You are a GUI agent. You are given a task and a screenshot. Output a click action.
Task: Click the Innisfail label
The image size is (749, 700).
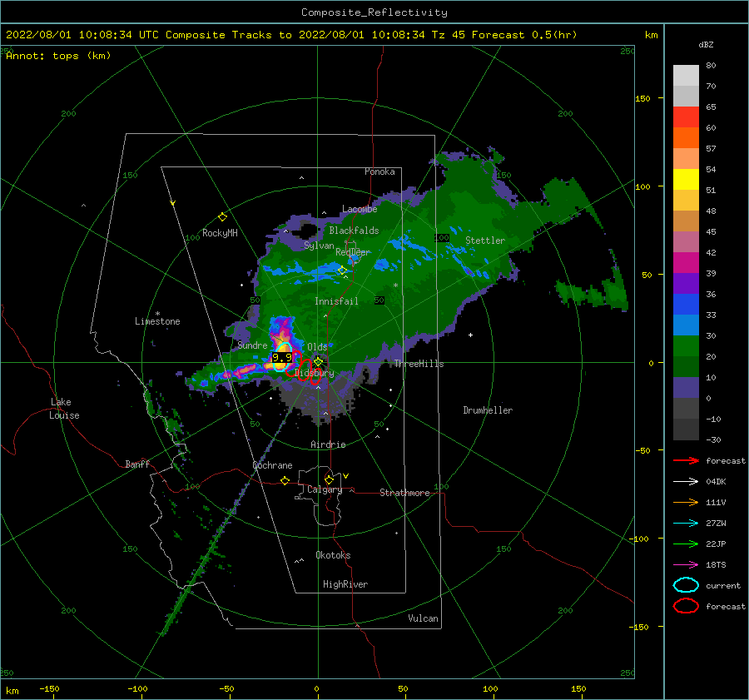[x=336, y=301]
